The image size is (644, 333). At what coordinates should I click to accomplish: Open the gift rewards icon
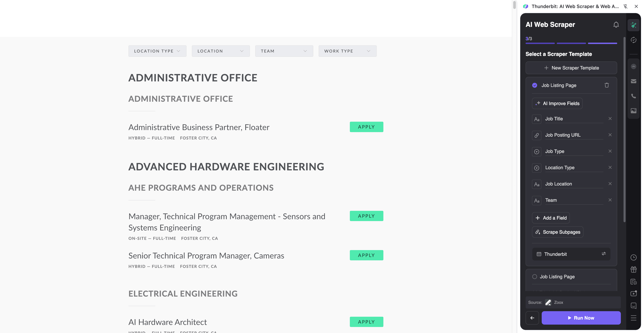tap(634, 269)
